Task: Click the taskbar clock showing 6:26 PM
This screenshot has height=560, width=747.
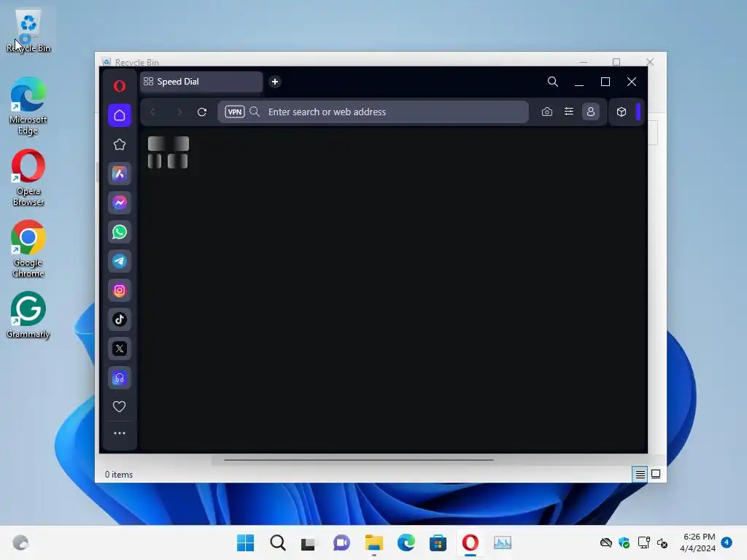Action: pos(697,542)
